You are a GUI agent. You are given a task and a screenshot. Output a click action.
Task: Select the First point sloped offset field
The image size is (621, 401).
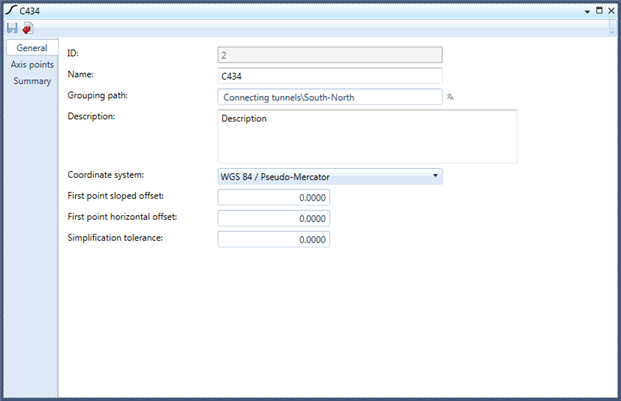click(273, 198)
